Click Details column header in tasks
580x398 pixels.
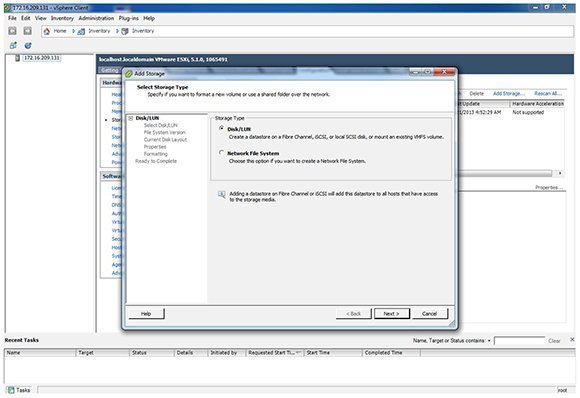(x=191, y=353)
